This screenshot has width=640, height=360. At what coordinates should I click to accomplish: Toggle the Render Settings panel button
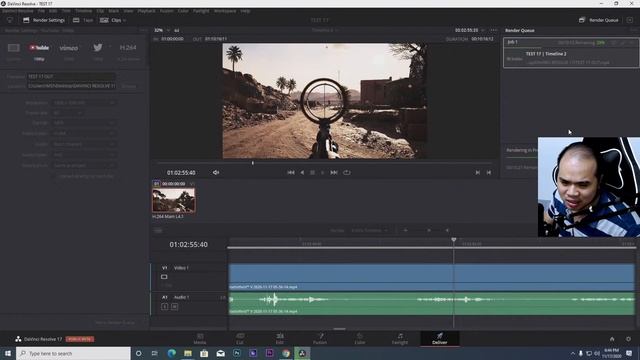[x=44, y=20]
